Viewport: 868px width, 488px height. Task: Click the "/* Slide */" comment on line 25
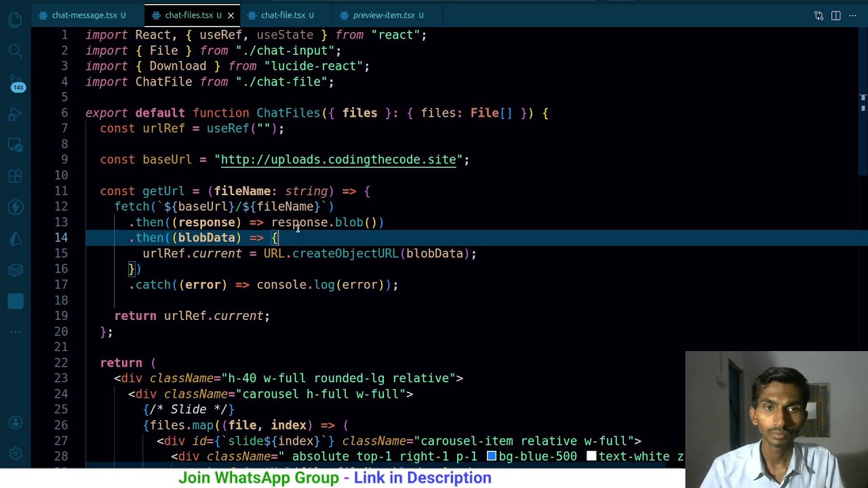click(x=189, y=409)
